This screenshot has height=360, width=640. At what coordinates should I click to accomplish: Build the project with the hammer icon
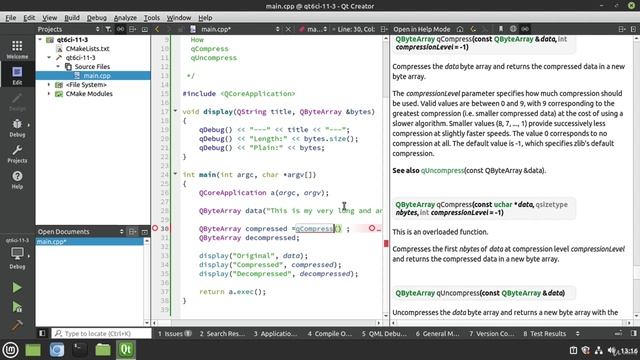click(17, 326)
